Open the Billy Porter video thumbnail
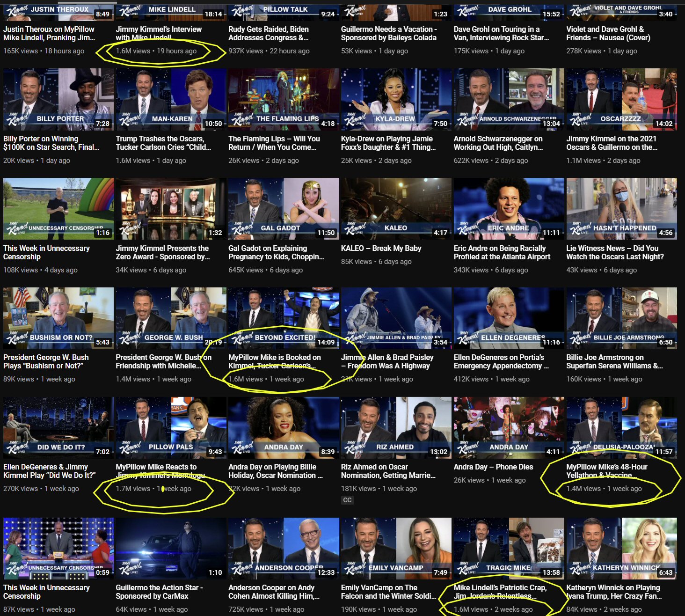Viewport: 685px width, 616px height. (x=58, y=99)
